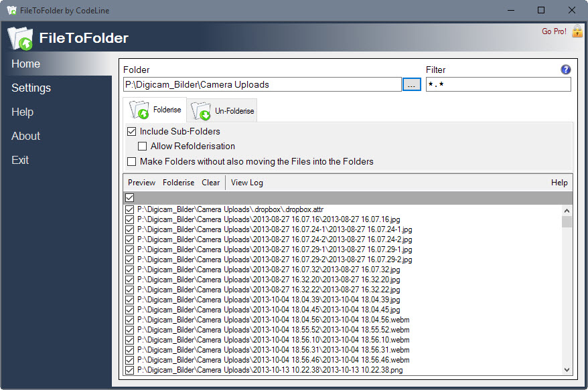Uncheck 2013-08-27 16.07.24-1.jpg row checkbox
588x390 pixels.
pos(130,229)
